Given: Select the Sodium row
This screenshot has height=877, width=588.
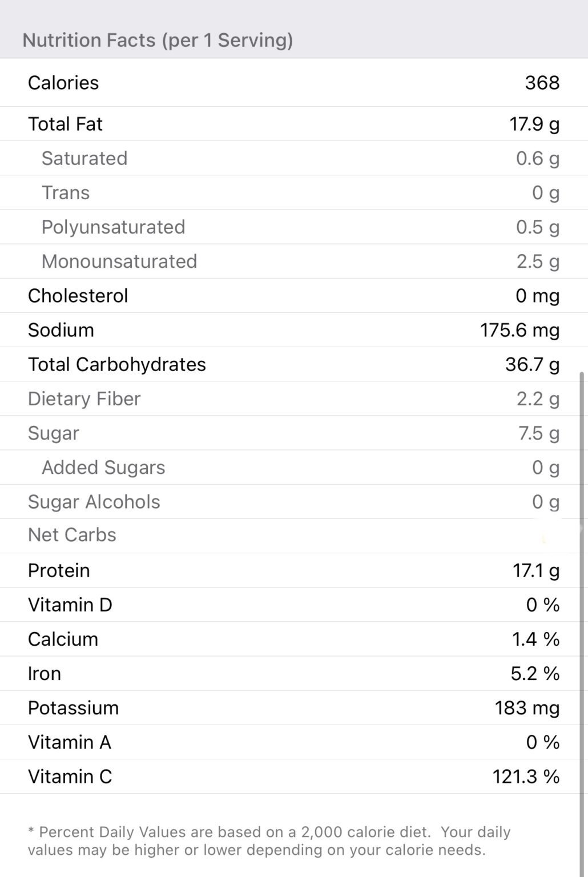Looking at the screenshot, I should [x=293, y=330].
